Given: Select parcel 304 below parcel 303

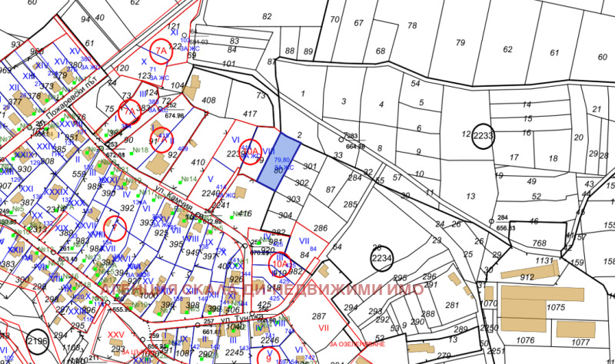Looking at the screenshot, I should 284,216.
